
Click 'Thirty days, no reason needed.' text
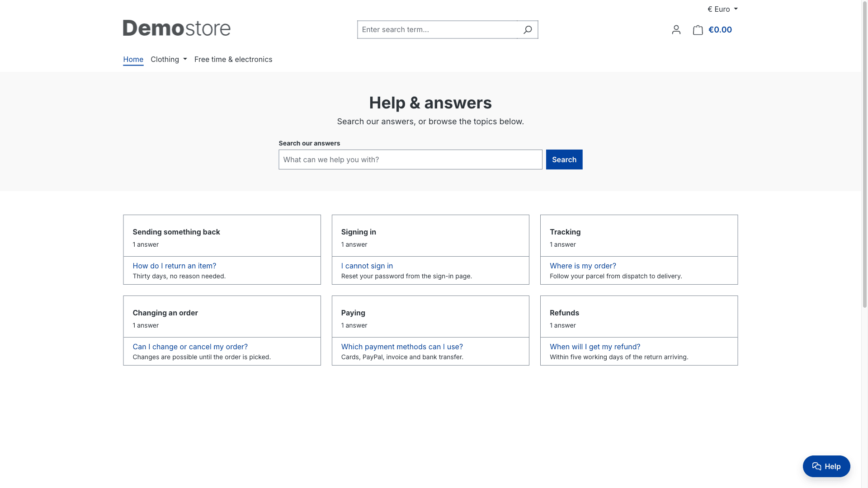tap(179, 276)
